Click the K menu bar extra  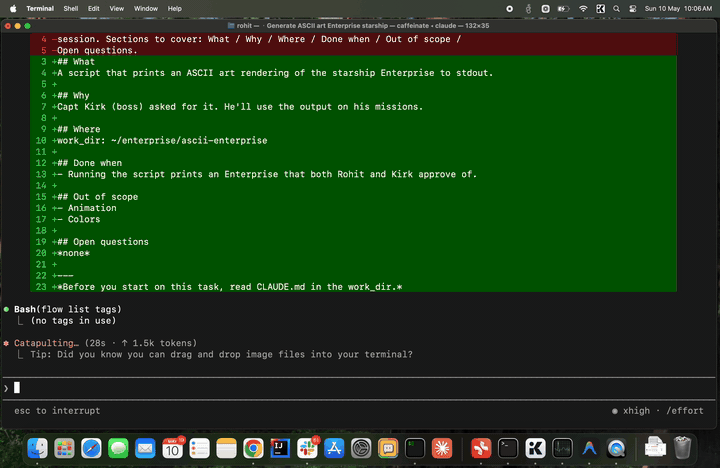[x=600, y=8]
